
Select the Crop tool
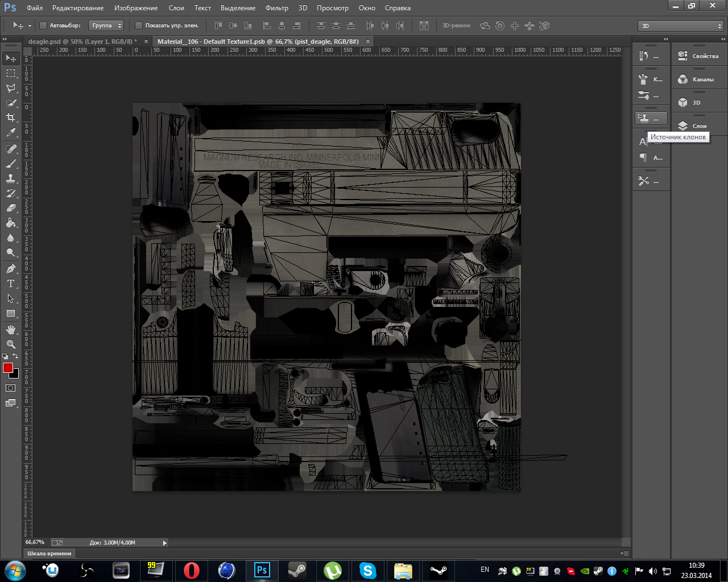point(11,118)
